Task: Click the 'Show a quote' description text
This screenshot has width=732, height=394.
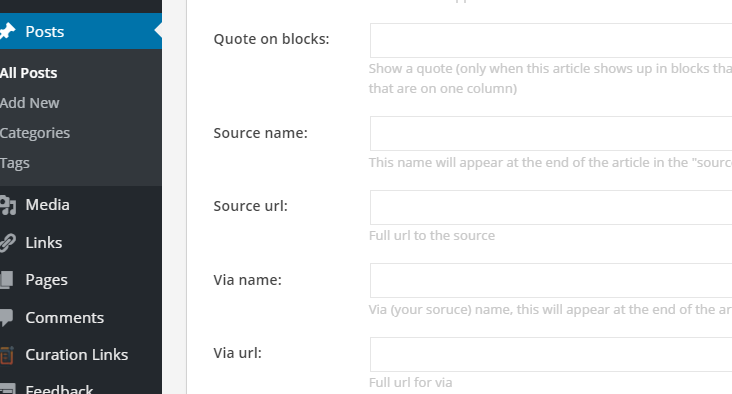Action: click(x=550, y=78)
